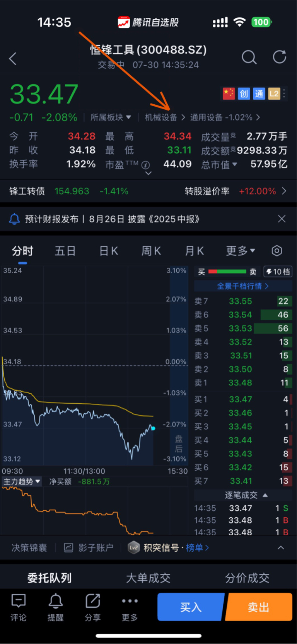This screenshot has height=644, width=297.
Task: Switch to the 五日 chart tab
Action: 65,251
